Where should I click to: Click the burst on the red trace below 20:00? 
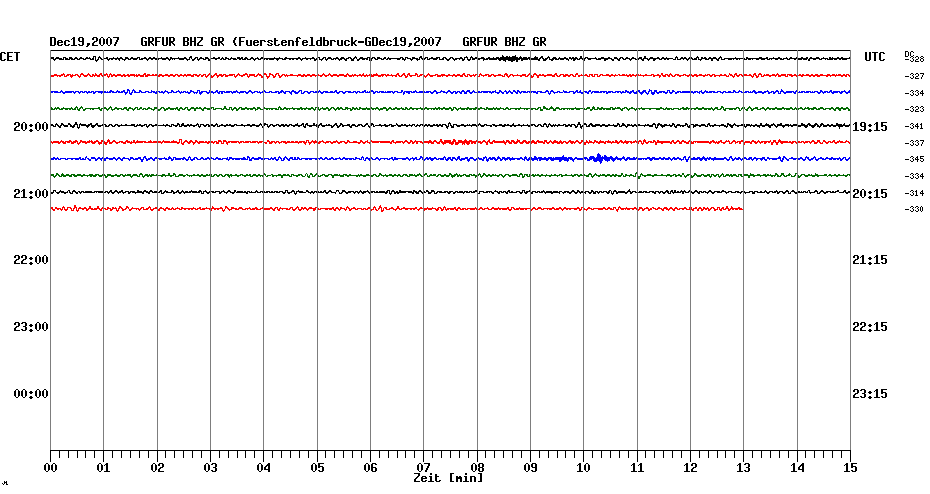(457, 142)
